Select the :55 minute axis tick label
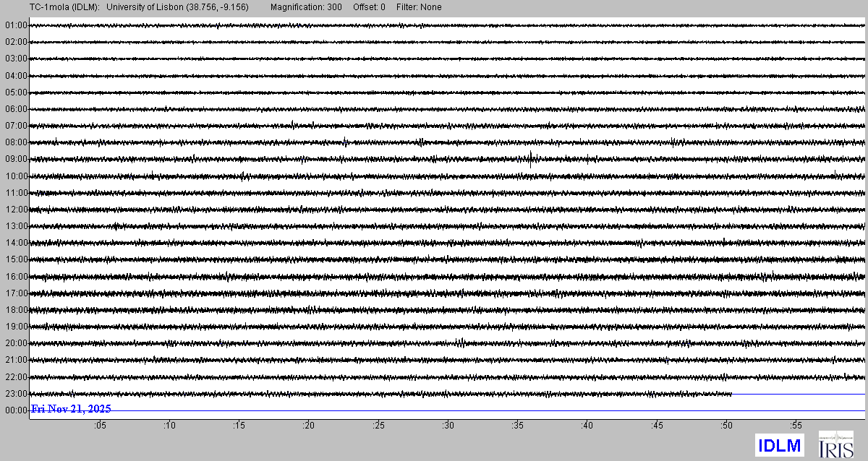868x461 pixels. point(796,426)
